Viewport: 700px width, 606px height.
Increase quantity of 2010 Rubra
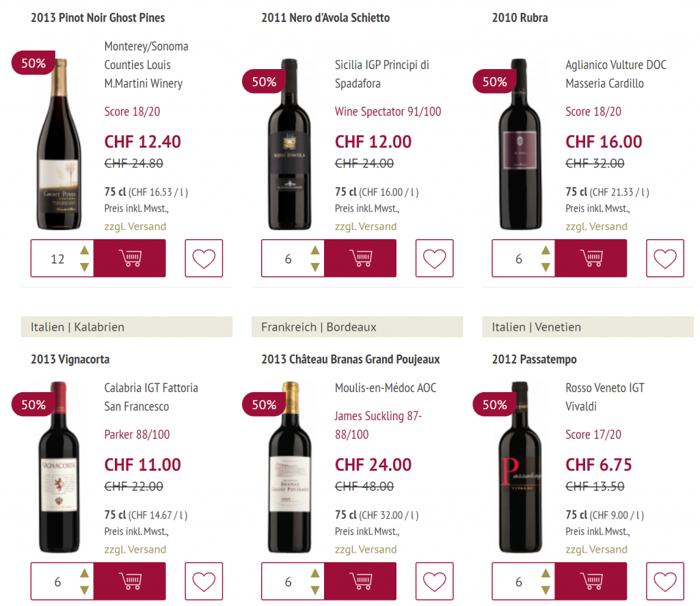545,250
